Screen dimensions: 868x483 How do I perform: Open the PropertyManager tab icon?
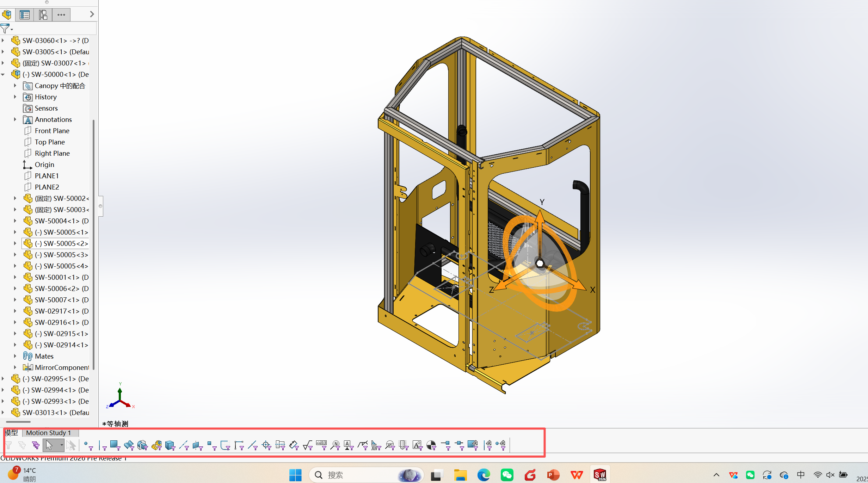tap(25, 15)
